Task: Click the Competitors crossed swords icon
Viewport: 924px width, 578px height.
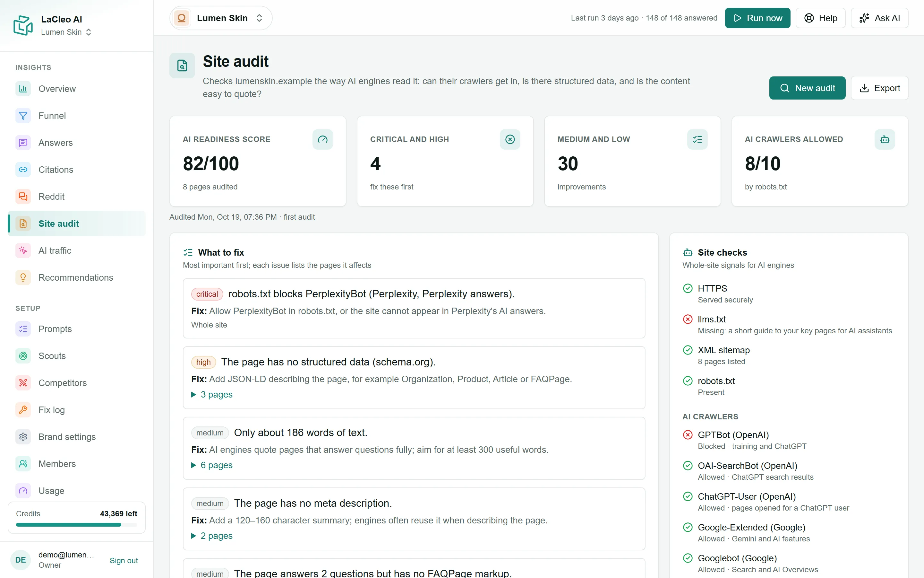Action: pyautogui.click(x=23, y=383)
